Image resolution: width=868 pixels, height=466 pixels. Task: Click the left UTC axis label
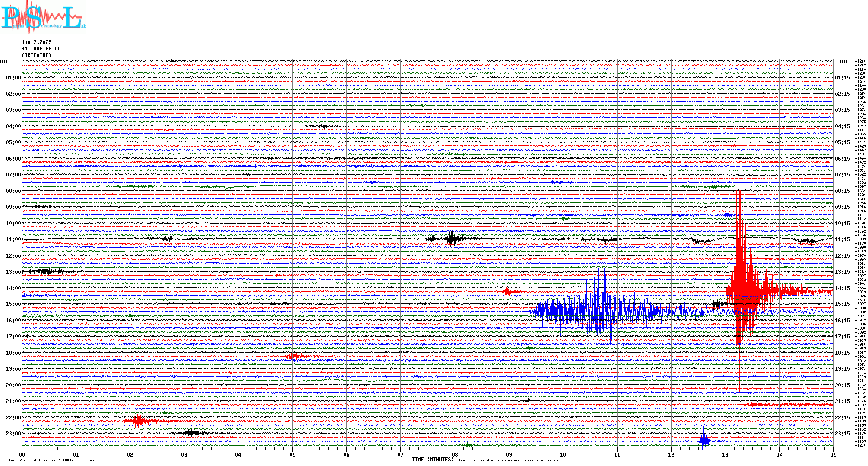4,62
